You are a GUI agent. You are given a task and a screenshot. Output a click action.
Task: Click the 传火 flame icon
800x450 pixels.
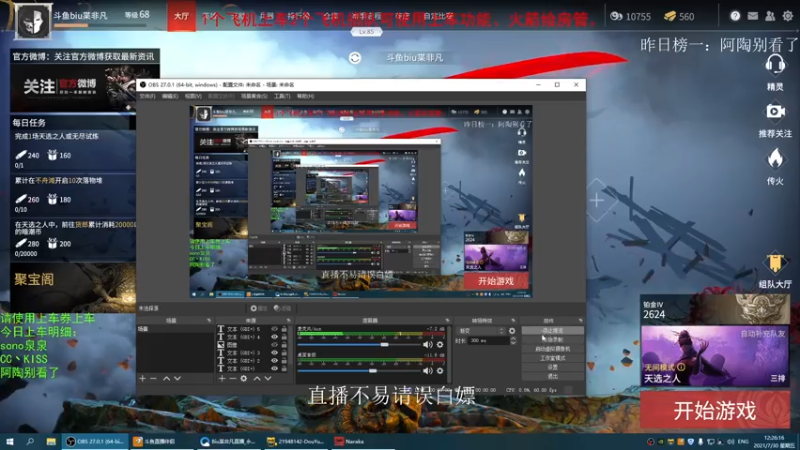[775, 159]
